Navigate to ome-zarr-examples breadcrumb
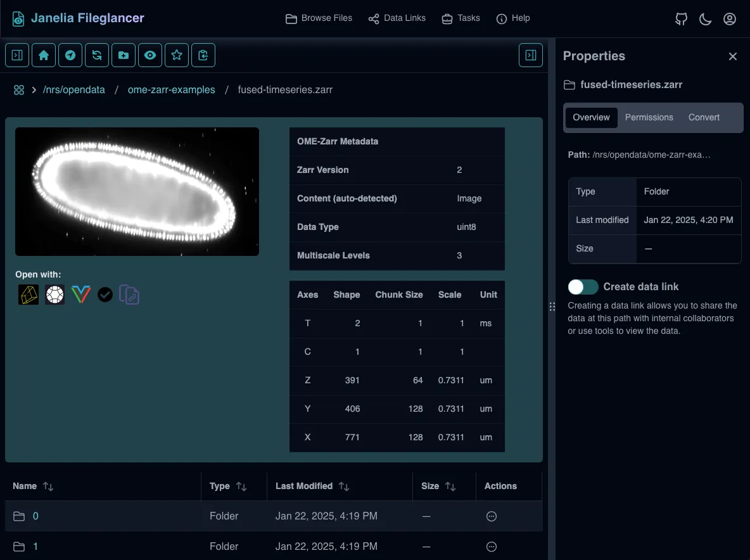750x560 pixels. tap(171, 89)
